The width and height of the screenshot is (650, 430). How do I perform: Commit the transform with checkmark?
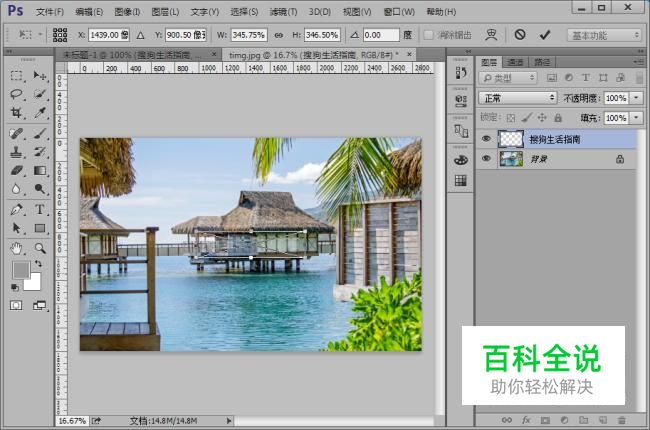(x=545, y=35)
